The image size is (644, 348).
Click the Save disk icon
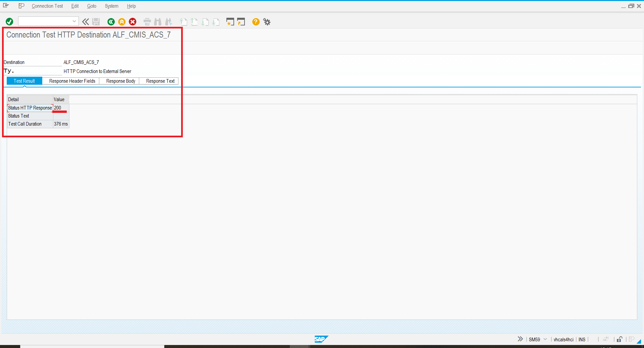[x=96, y=22]
